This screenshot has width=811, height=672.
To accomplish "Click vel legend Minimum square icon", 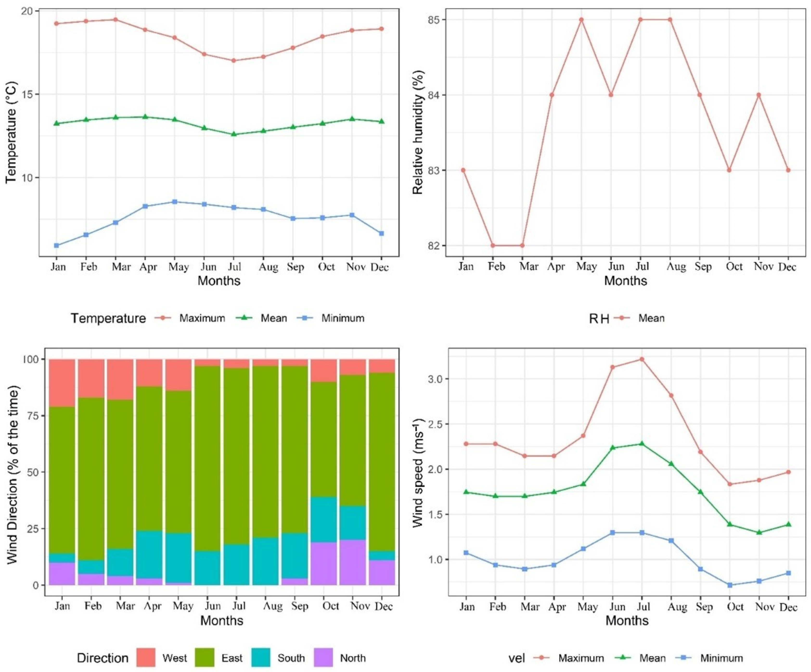I will pos(684,658).
